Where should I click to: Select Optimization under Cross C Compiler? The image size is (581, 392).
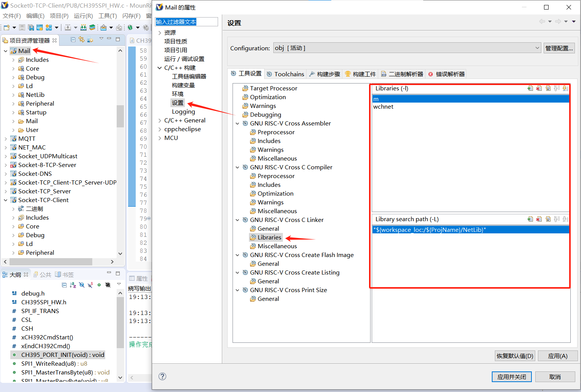[x=275, y=194]
